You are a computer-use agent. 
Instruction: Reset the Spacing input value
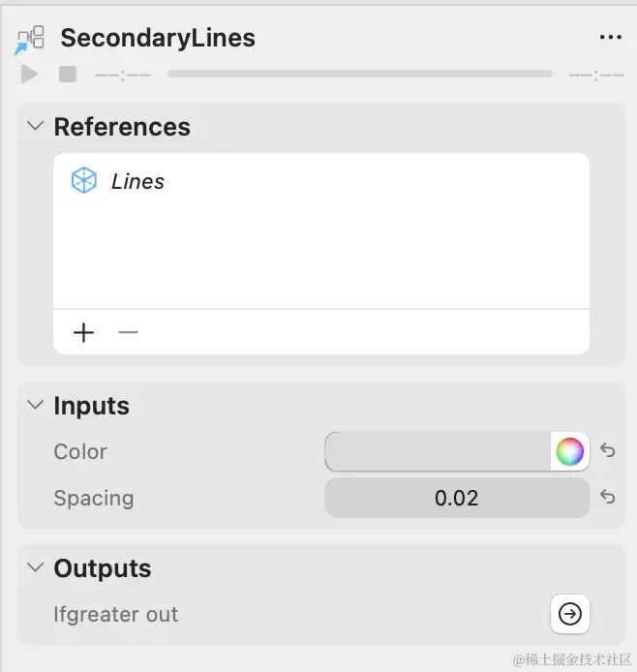point(607,497)
